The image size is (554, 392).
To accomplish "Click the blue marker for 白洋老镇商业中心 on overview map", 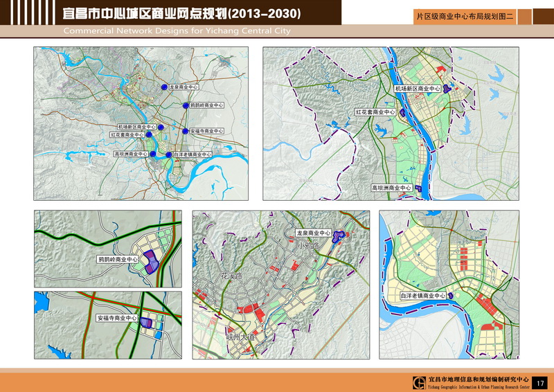I will pyautogui.click(x=168, y=154).
